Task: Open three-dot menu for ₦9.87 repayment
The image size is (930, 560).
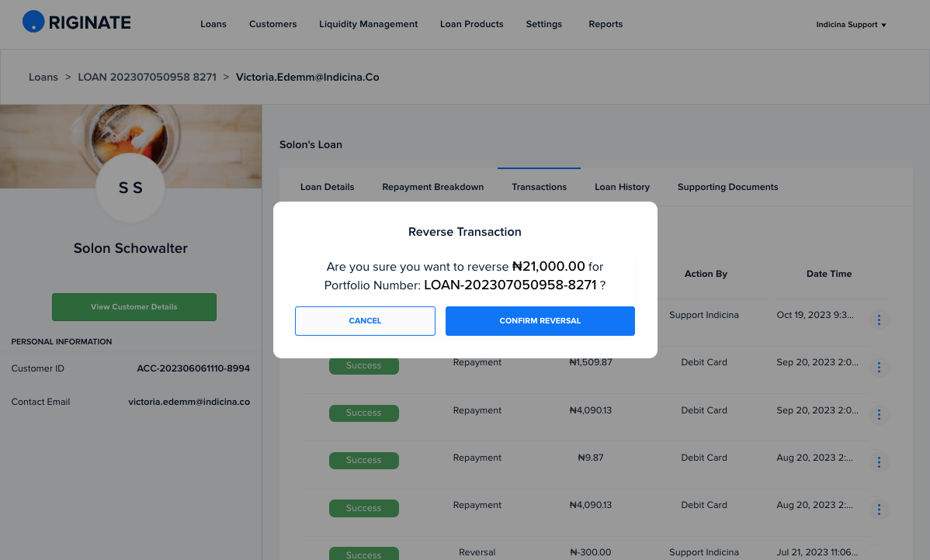Action: click(879, 462)
